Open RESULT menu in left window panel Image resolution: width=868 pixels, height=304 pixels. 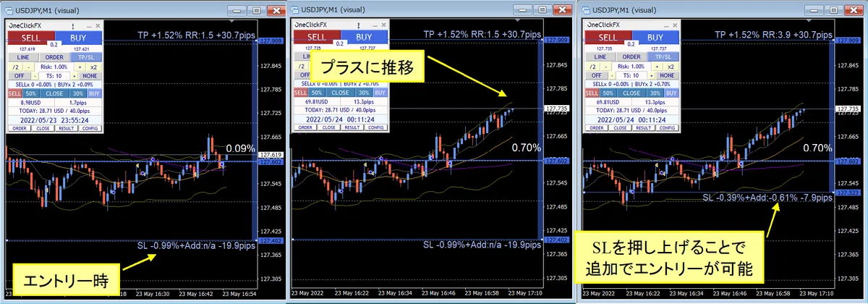[66, 128]
